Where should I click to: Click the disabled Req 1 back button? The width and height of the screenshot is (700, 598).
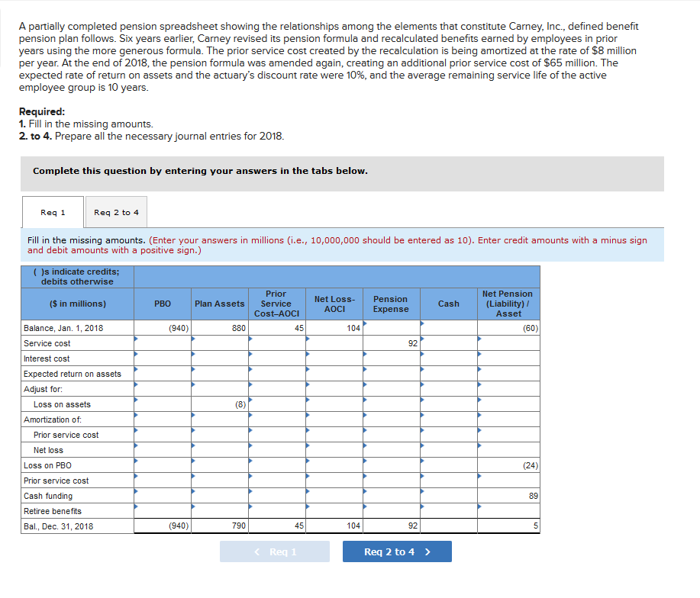point(275,551)
